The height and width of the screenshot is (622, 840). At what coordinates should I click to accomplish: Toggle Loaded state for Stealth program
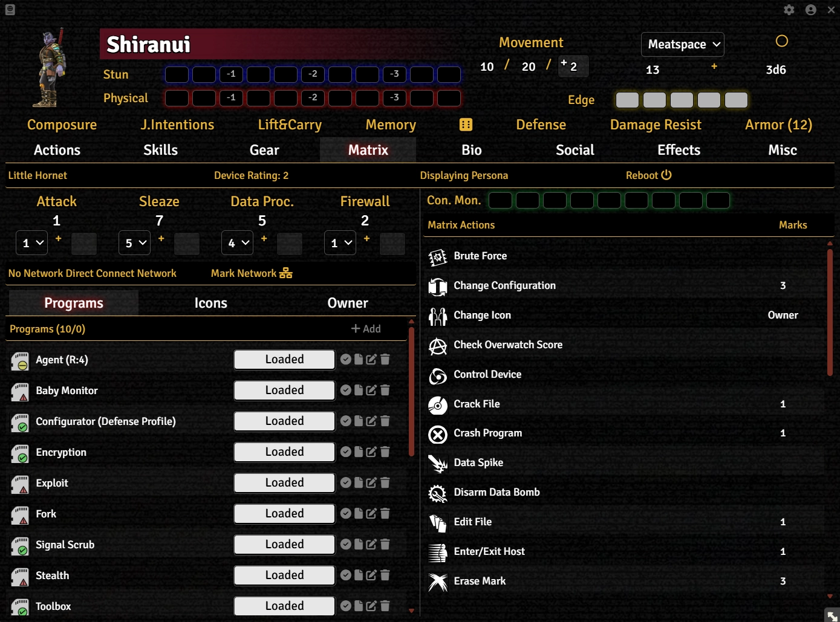click(284, 575)
